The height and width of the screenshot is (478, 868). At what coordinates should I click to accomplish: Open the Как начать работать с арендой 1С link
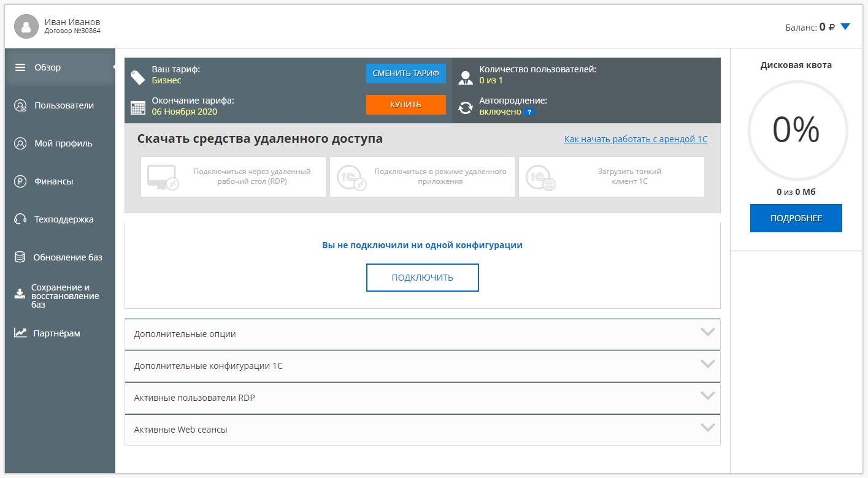pyautogui.click(x=636, y=139)
